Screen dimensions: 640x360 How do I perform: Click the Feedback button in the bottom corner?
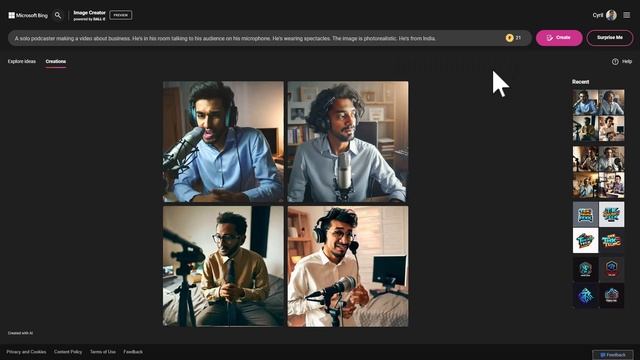[x=613, y=355]
